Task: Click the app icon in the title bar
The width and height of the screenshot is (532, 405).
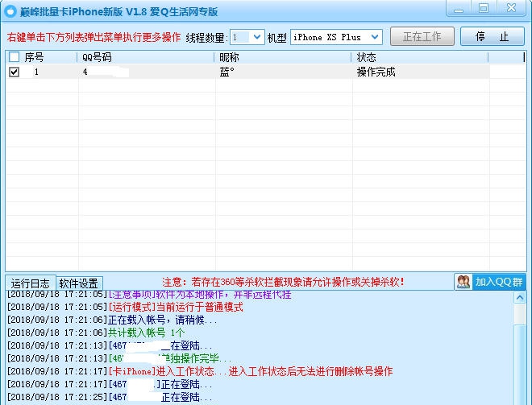Action: click(x=10, y=12)
